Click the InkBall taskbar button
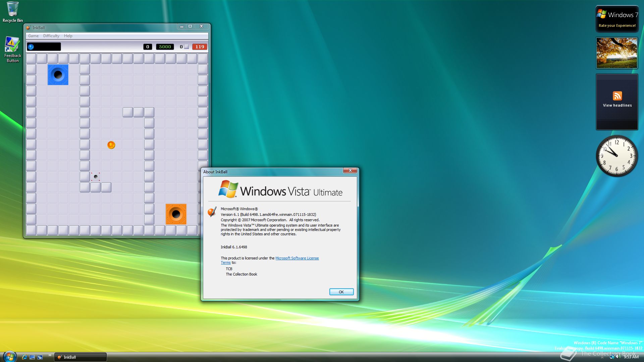The height and width of the screenshot is (362, 644). (80, 357)
